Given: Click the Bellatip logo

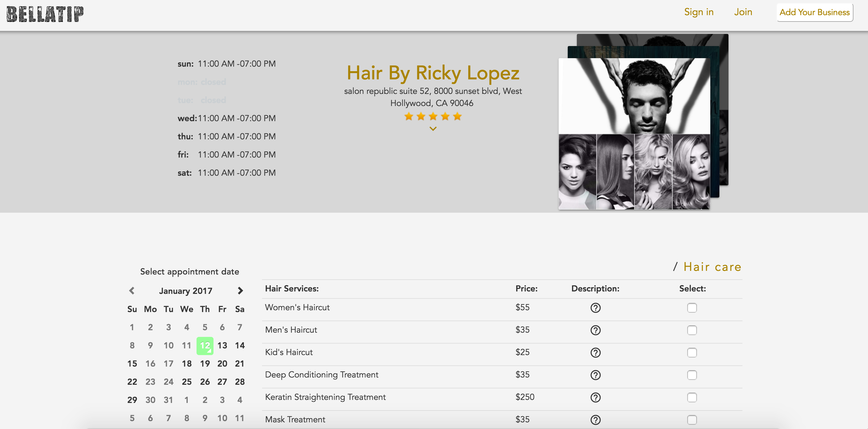Looking at the screenshot, I should pos(45,14).
